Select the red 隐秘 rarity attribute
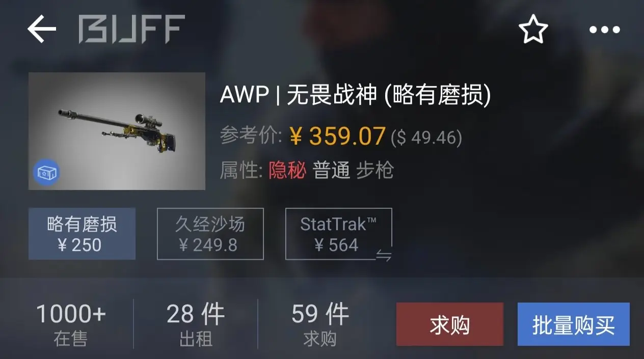 (287, 171)
